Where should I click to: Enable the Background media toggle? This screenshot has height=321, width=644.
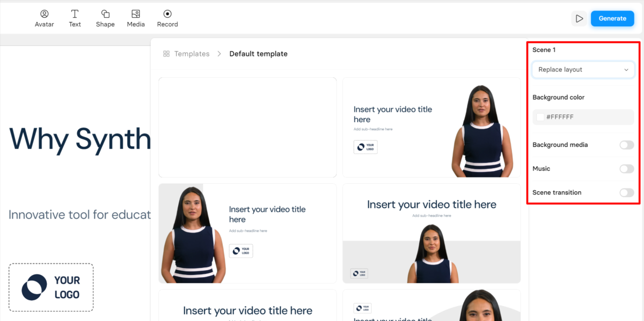point(626,145)
